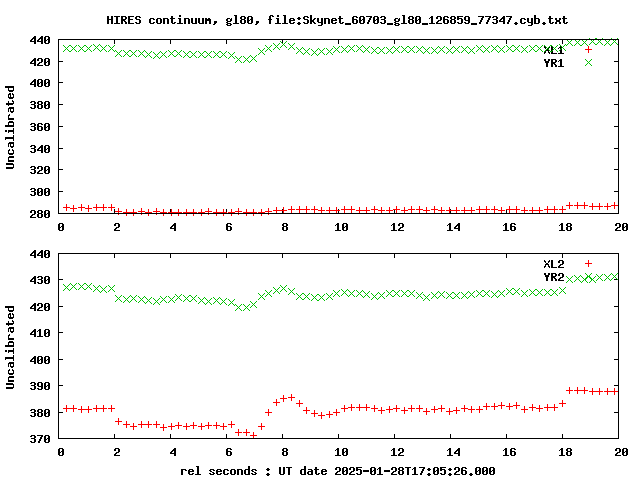Click the x-axis 16 label under bottom plot

[x=509, y=452]
